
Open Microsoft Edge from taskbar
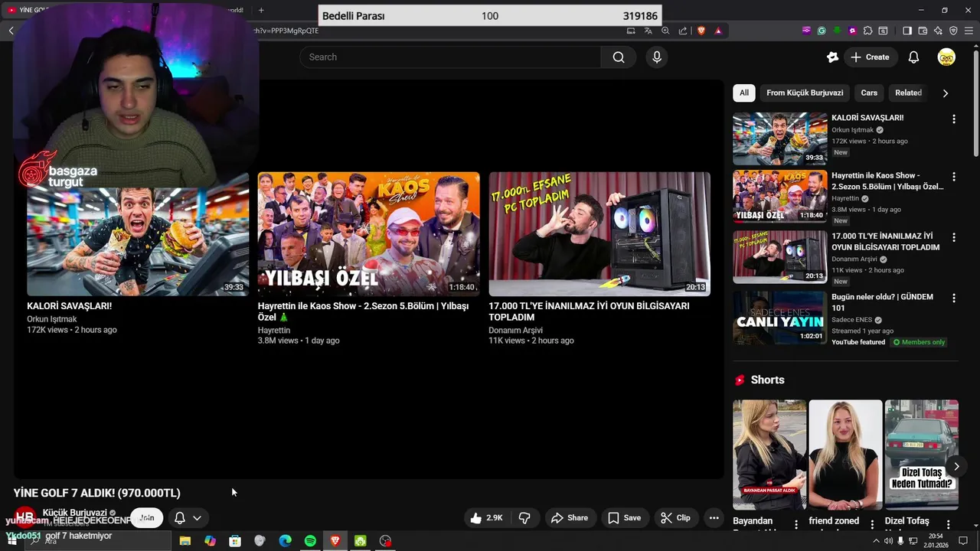click(x=285, y=541)
